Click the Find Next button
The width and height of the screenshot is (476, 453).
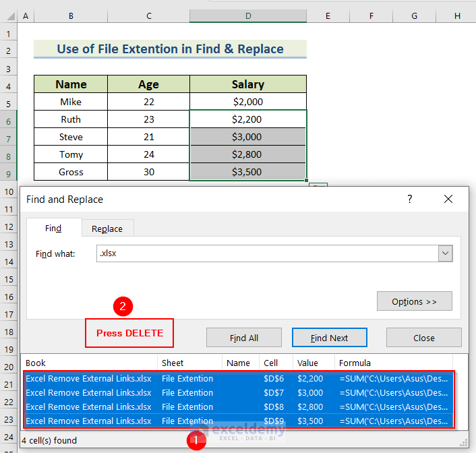coord(329,338)
